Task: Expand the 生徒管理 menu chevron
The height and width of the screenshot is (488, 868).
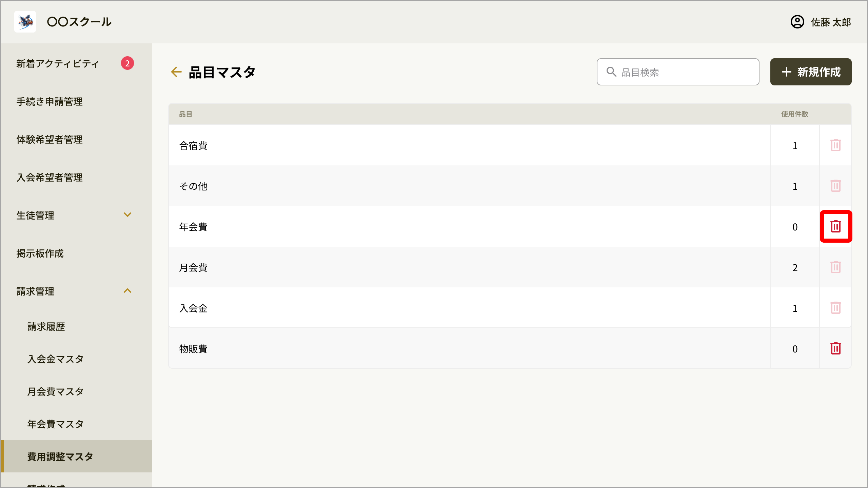Action: 127,215
